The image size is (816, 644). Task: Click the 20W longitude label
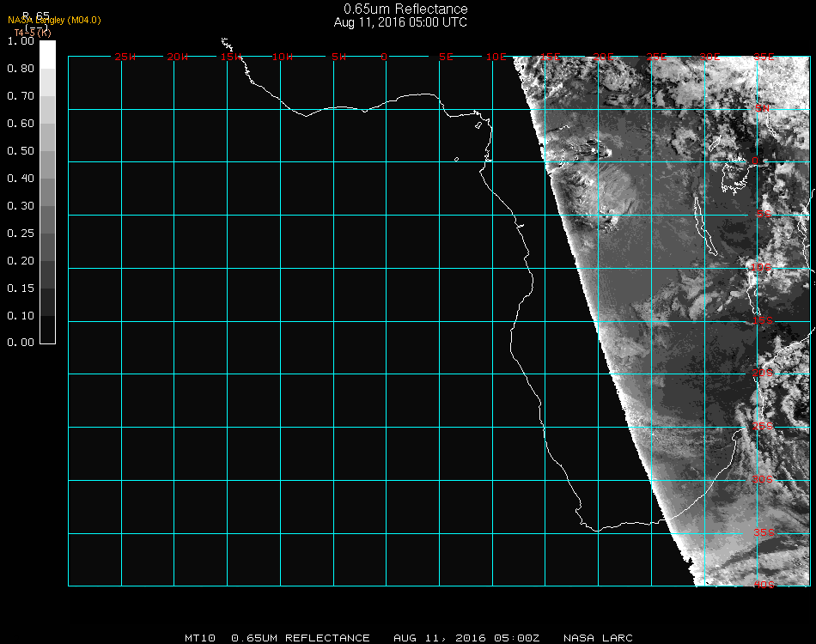[x=177, y=57]
